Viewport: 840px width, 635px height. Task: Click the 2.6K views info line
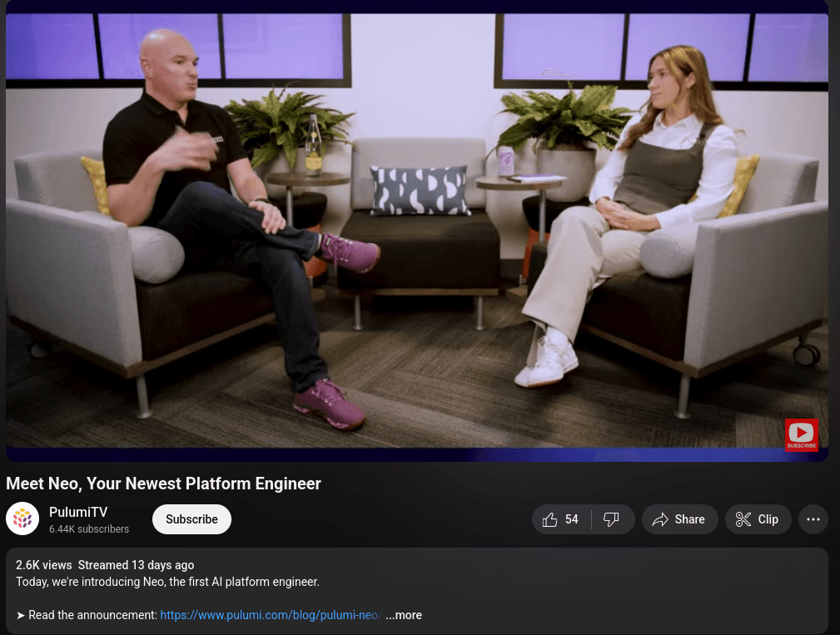(105, 565)
